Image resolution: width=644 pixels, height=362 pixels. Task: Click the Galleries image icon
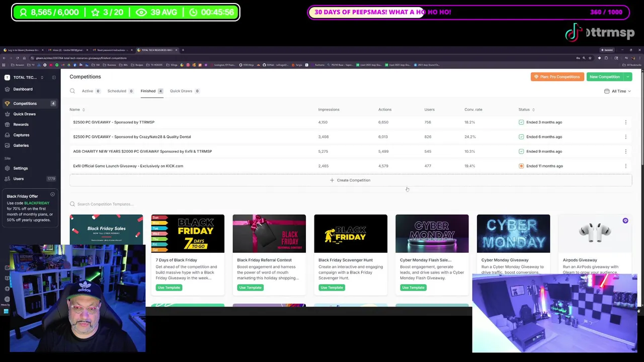(7, 146)
